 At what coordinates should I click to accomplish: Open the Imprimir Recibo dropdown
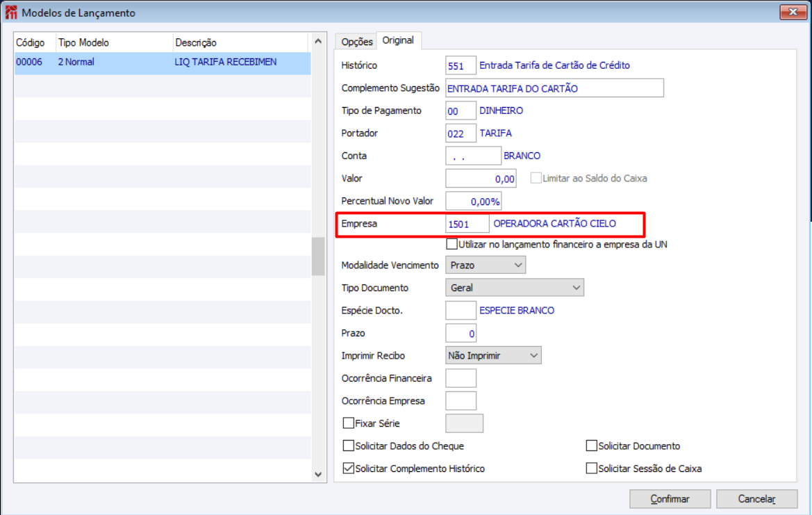tap(493, 355)
